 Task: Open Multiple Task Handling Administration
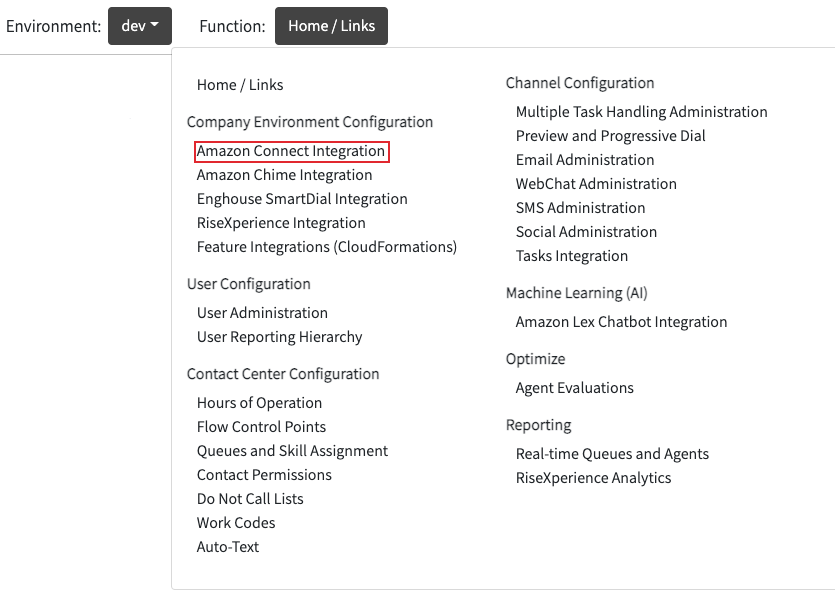(641, 112)
